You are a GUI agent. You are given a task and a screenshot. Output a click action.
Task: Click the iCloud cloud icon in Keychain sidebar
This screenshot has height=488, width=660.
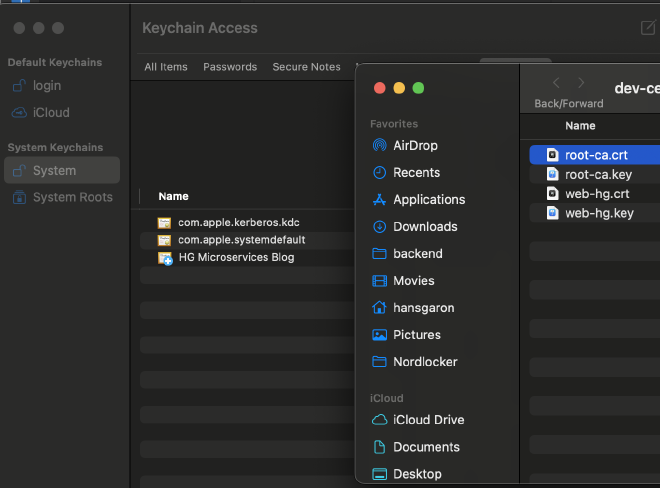(19, 113)
